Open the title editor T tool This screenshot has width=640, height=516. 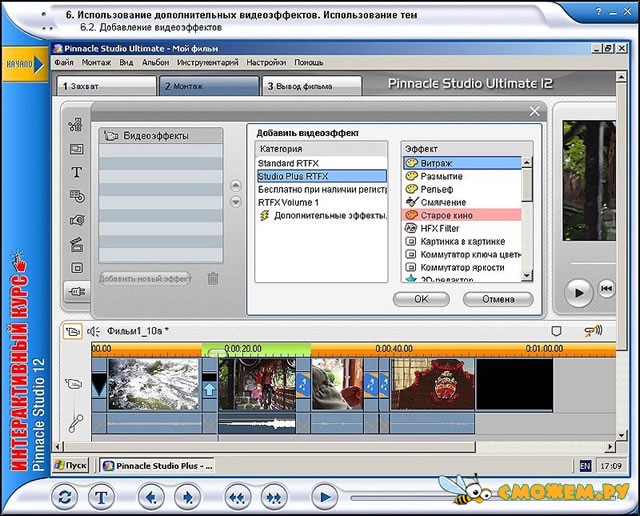[76, 172]
